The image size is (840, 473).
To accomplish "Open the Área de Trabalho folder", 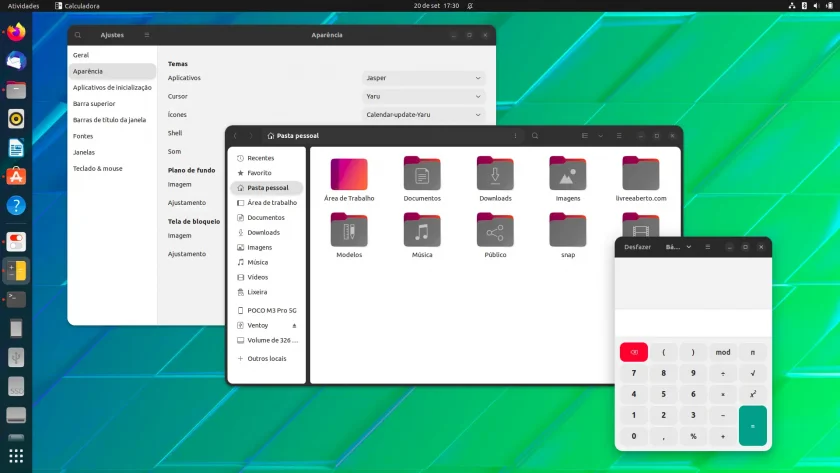I will click(349, 174).
